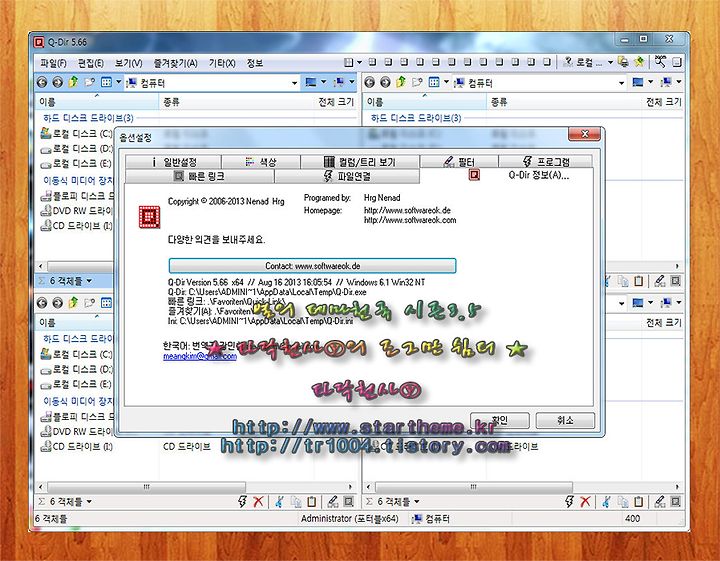Select 로컬 디스크 (E:) in bottom-left pane
Image resolution: width=720 pixels, height=561 pixels.
[x=76, y=384]
